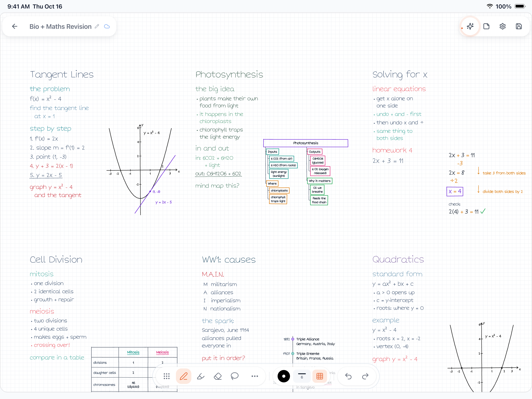The height and width of the screenshot is (399, 532).
Task: Open the stroke width 6 selector
Action: click(x=302, y=376)
